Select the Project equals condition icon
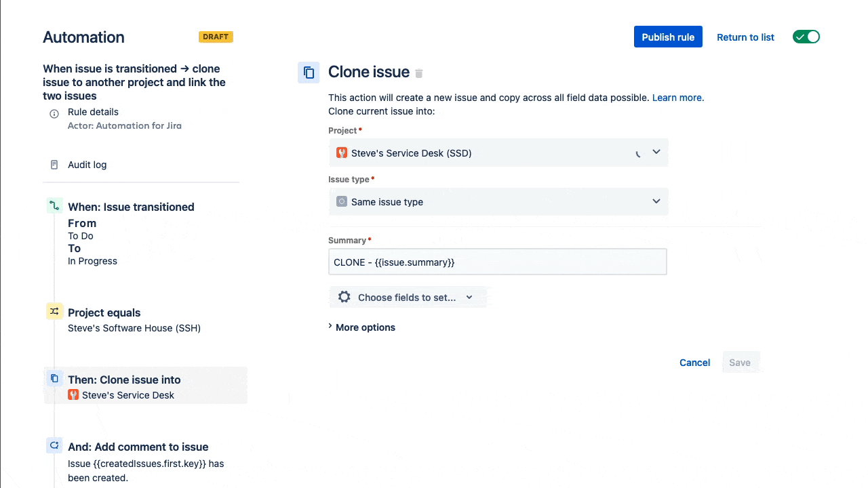 pyautogui.click(x=54, y=311)
